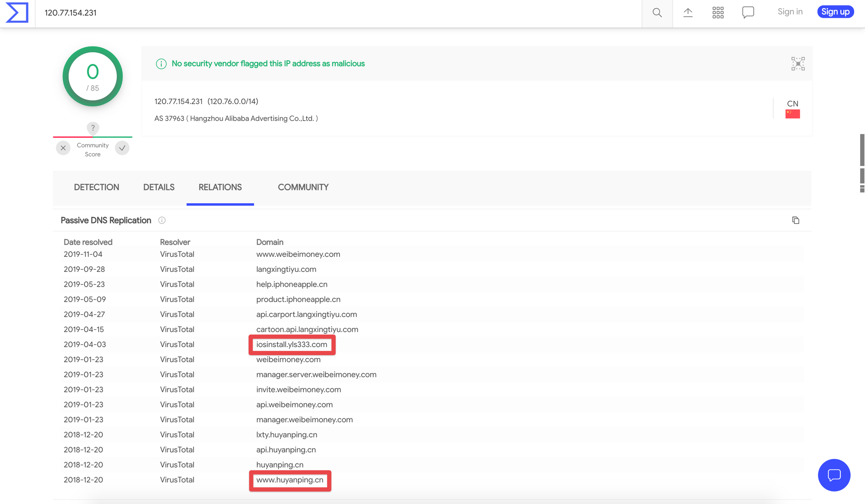Image resolution: width=865 pixels, height=504 pixels.
Task: Vote malicious with the X button
Action: (63, 148)
